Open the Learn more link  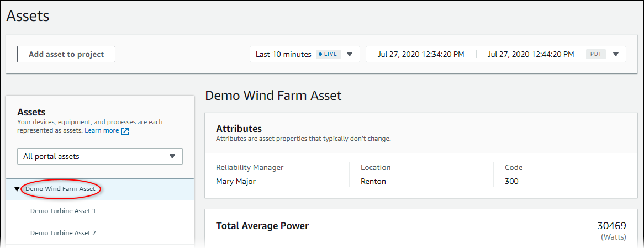pos(102,131)
